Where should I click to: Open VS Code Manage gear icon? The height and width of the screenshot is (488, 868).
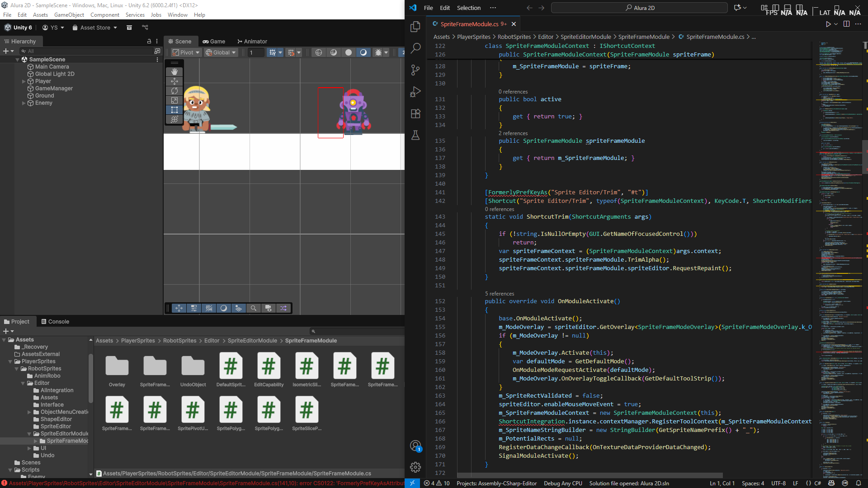[415, 467]
